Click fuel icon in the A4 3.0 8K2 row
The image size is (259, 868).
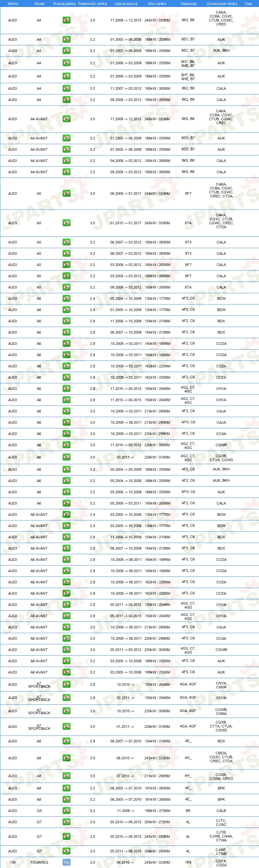point(66,20)
